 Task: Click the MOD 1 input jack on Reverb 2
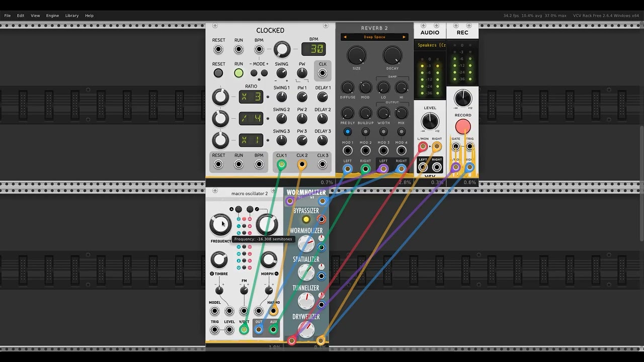click(347, 150)
